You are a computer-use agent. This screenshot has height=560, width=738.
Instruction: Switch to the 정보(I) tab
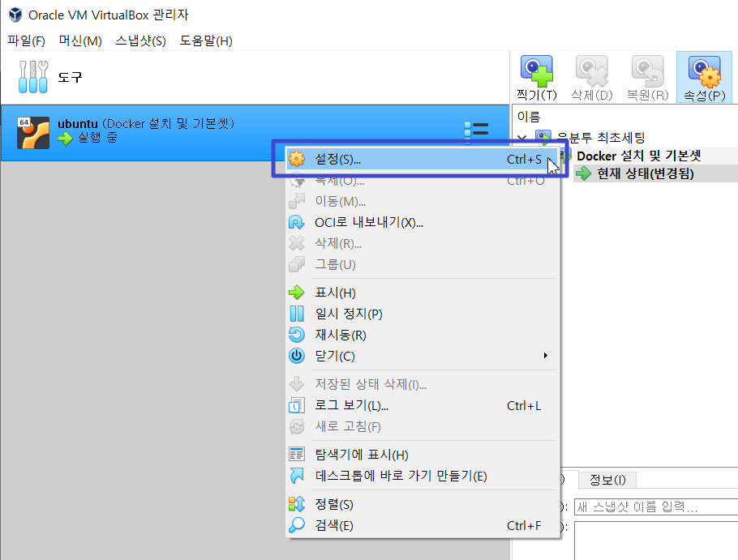click(607, 480)
